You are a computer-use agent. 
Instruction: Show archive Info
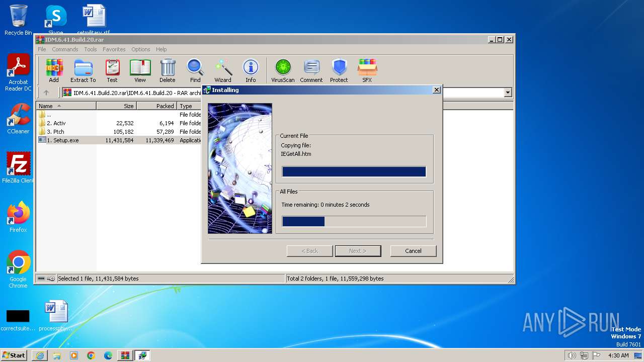[x=251, y=70]
